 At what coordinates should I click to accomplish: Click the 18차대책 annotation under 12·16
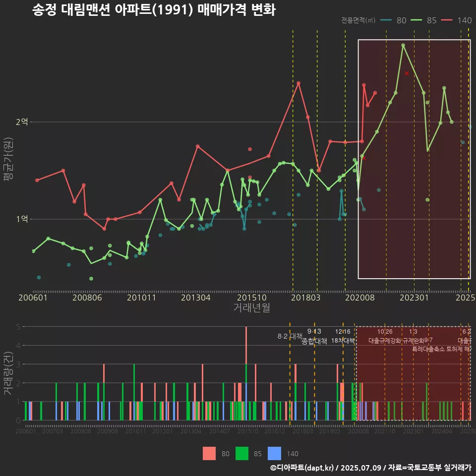pyautogui.click(x=343, y=340)
